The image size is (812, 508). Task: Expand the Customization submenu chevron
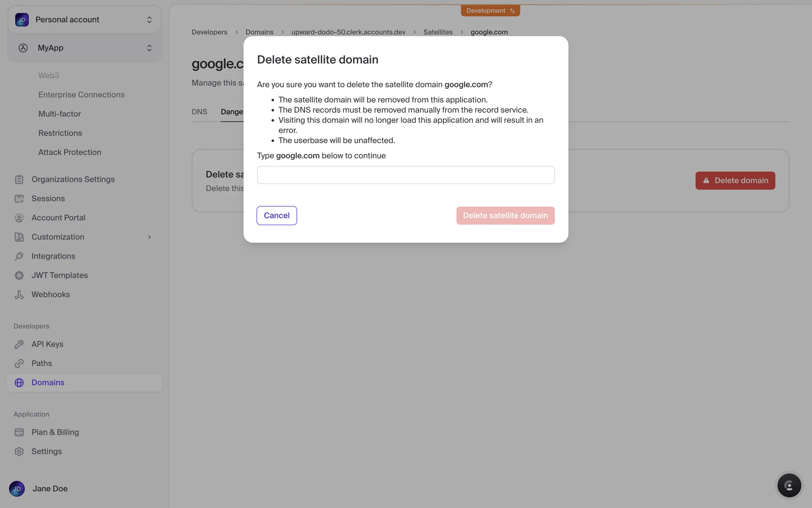[149, 237]
